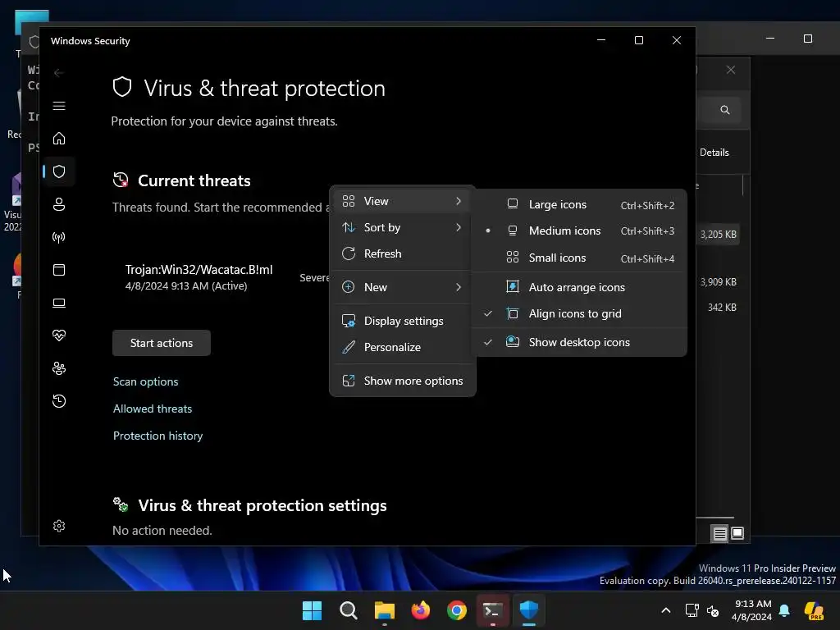Screen dimensions: 840x630
Task: Show hidden system tray icons
Action: 666,610
